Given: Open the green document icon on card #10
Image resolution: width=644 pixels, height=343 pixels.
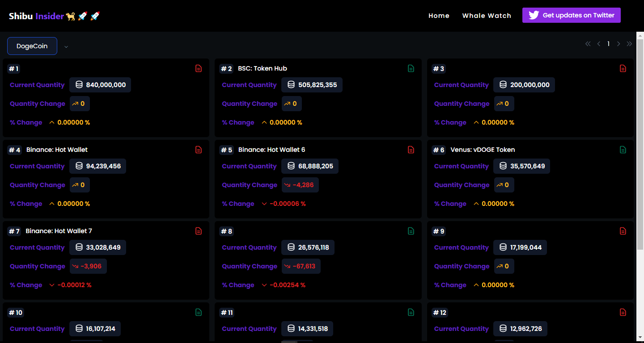Looking at the screenshot, I should click(x=199, y=312).
